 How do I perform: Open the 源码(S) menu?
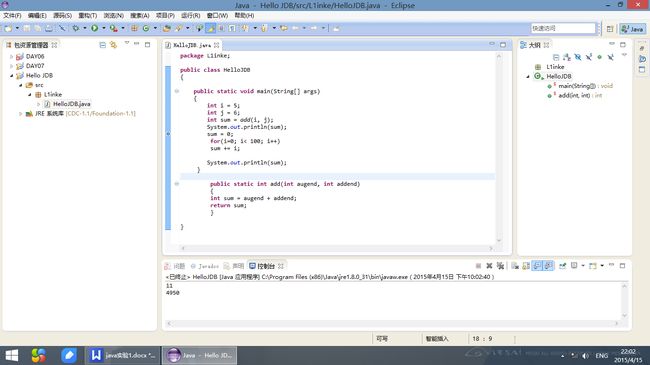(x=62, y=15)
